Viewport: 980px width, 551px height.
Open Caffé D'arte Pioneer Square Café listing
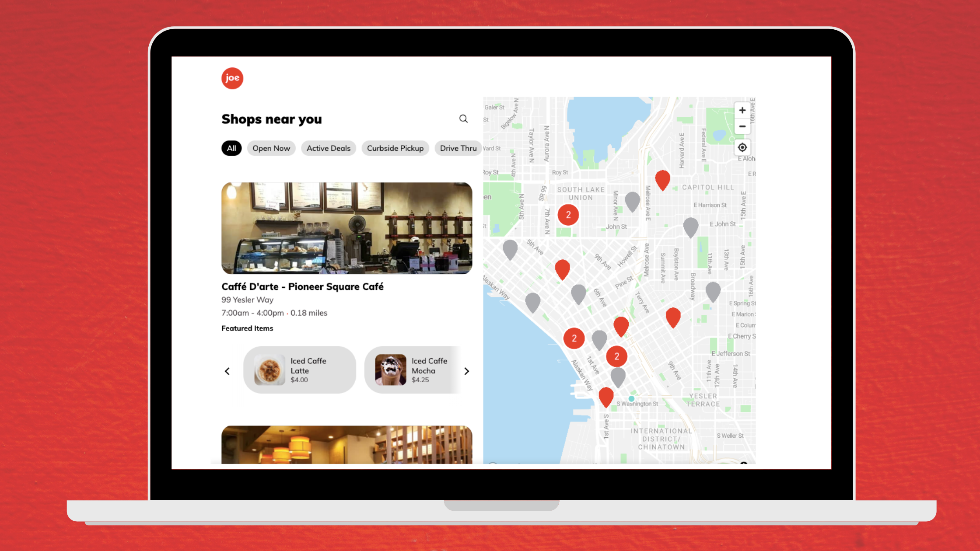(302, 286)
